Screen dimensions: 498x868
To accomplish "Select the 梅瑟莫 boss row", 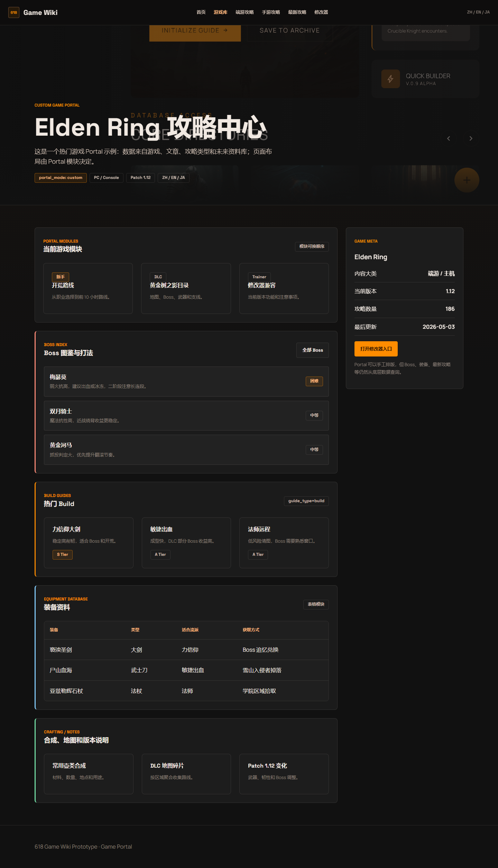I will 186,381.
